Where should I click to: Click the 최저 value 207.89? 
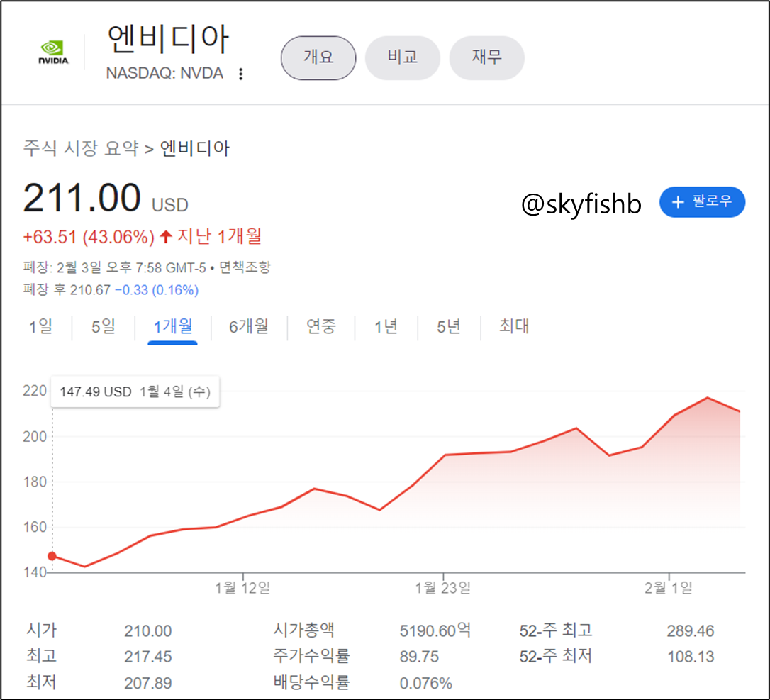[147, 683]
